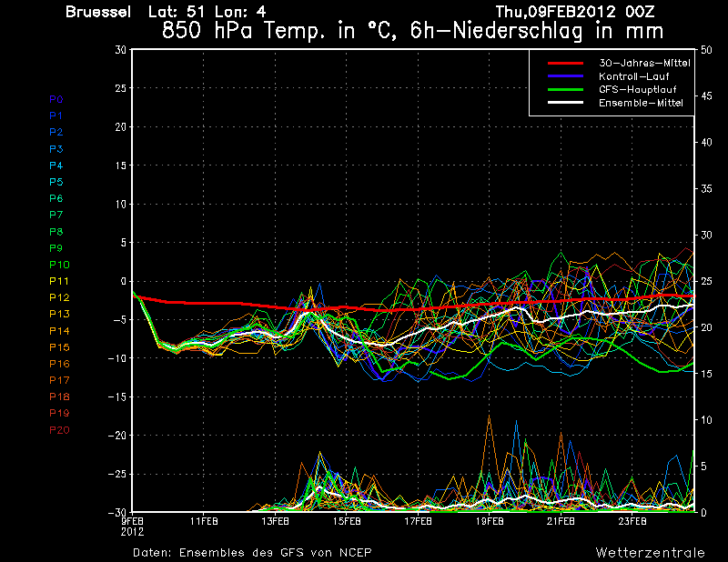Click the chart title 850 hPa Temp.

[x=413, y=31]
